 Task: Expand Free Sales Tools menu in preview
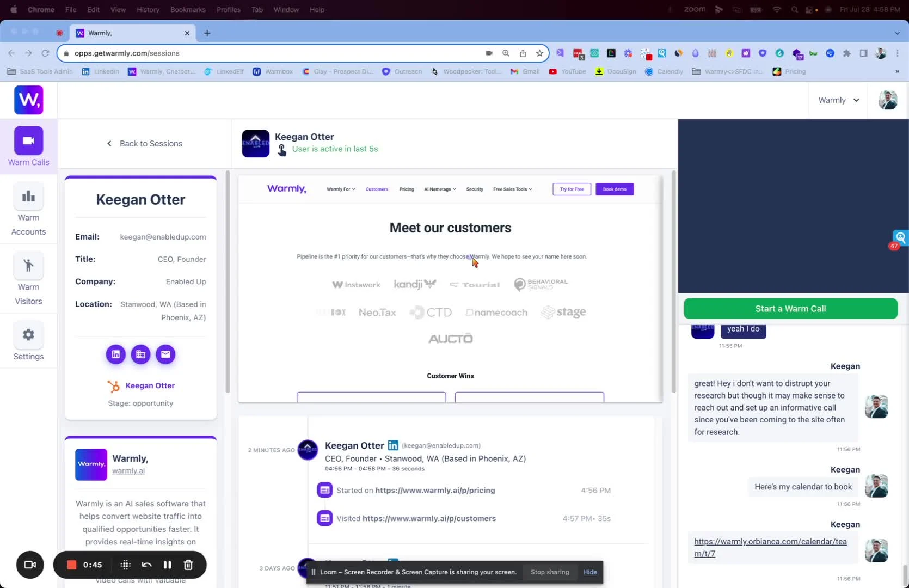pos(512,189)
